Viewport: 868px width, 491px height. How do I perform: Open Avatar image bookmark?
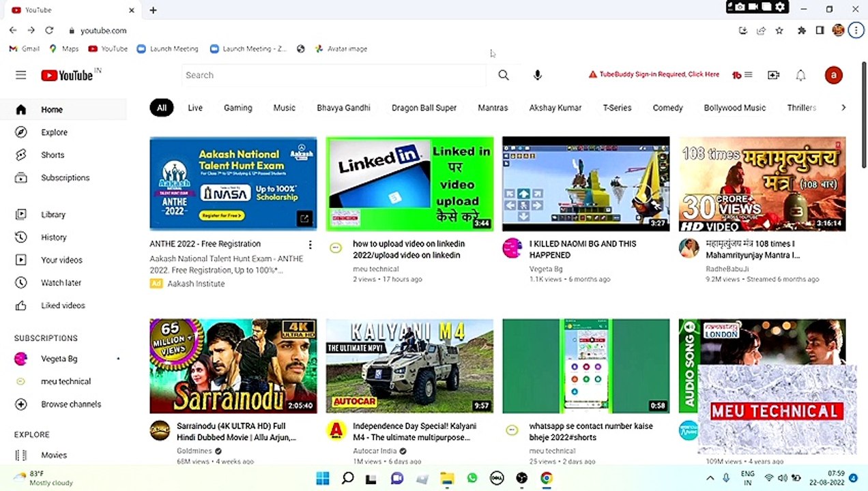point(341,49)
